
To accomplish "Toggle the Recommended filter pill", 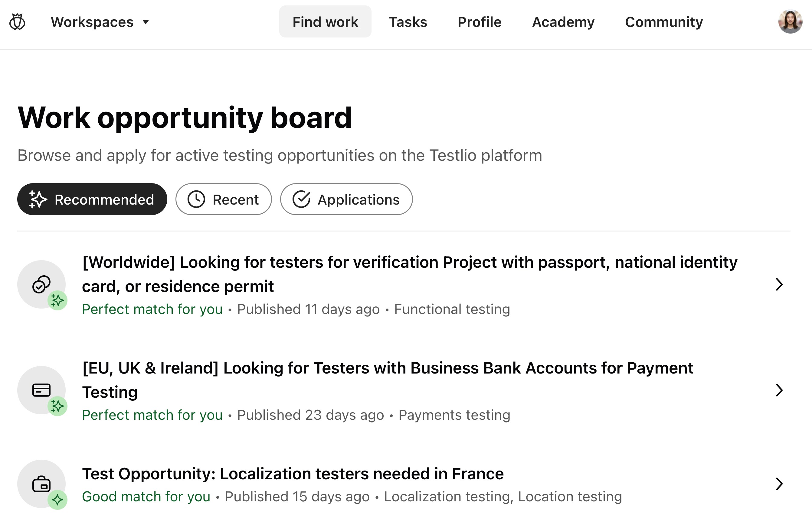I will [x=92, y=199].
